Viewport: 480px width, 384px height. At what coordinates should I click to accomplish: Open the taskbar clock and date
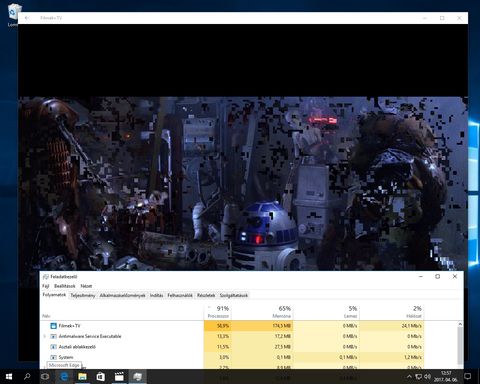446,376
